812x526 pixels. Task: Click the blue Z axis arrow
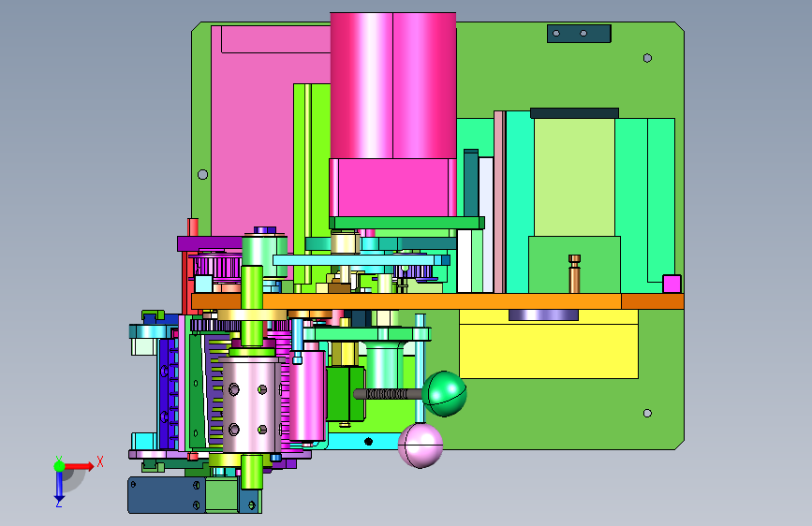(59, 486)
